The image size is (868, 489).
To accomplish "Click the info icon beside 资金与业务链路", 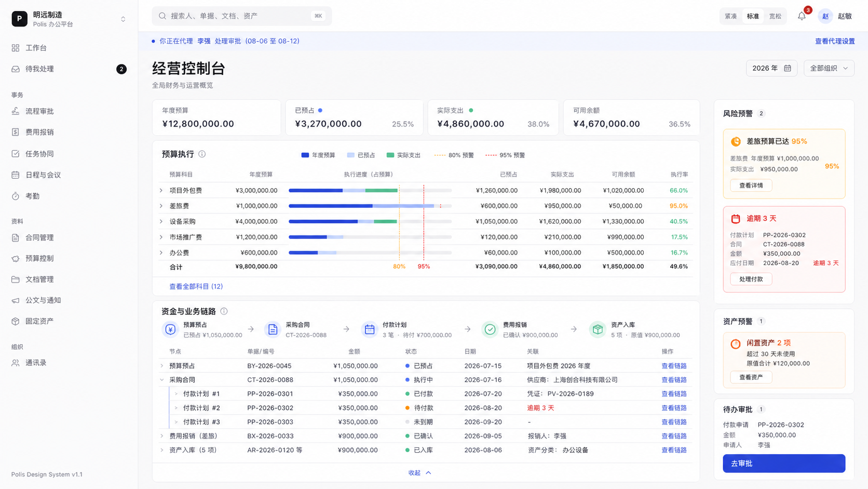I will tap(224, 311).
